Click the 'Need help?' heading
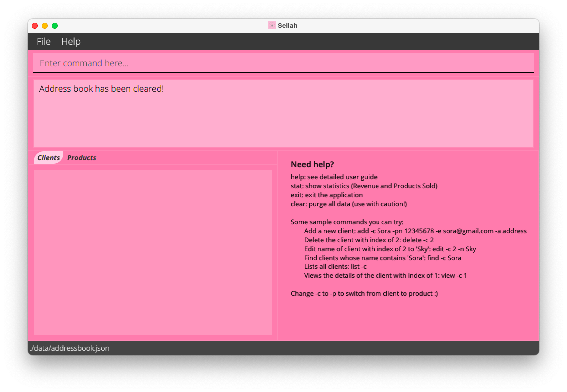567x392 pixels. click(x=312, y=165)
